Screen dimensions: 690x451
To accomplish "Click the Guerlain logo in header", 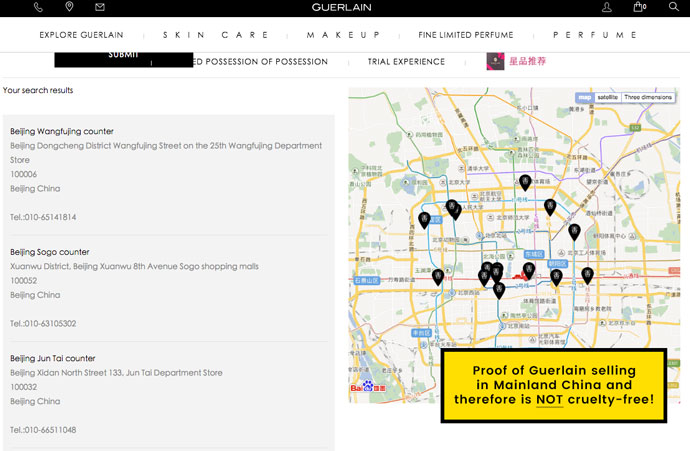I will pos(341,7).
